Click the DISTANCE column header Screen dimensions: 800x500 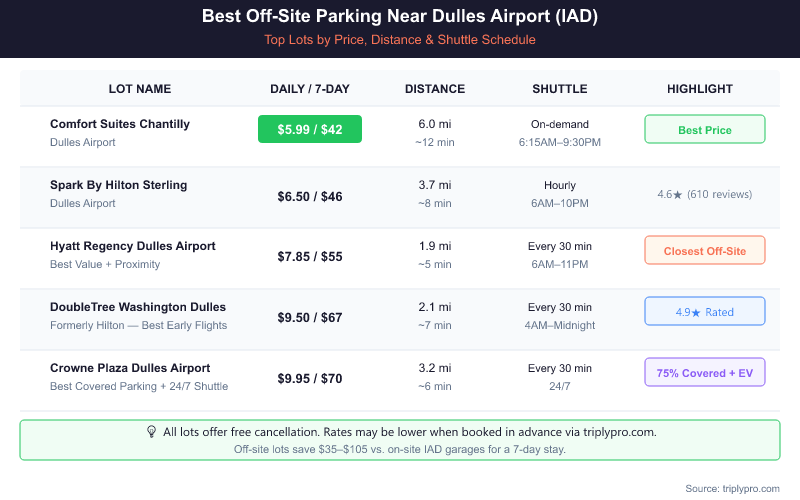[x=435, y=89]
